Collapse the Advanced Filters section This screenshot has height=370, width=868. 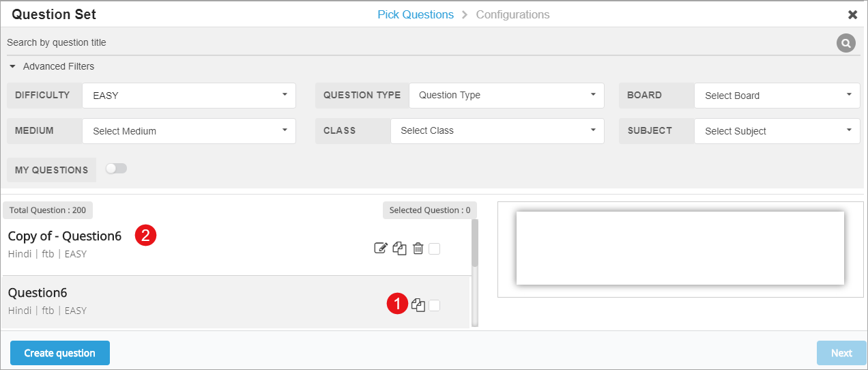(52, 67)
